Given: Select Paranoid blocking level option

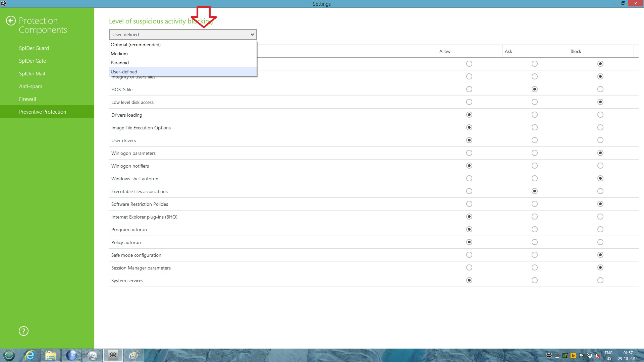Looking at the screenshot, I should coord(120,63).
